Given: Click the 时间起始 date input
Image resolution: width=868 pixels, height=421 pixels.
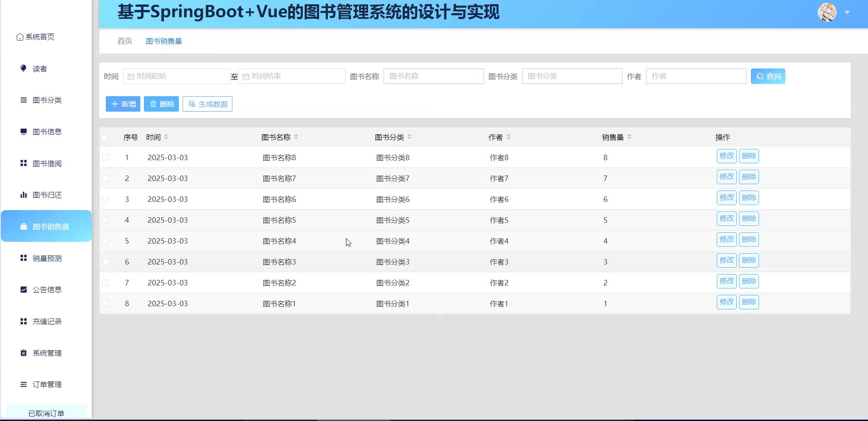Looking at the screenshot, I should 177,76.
